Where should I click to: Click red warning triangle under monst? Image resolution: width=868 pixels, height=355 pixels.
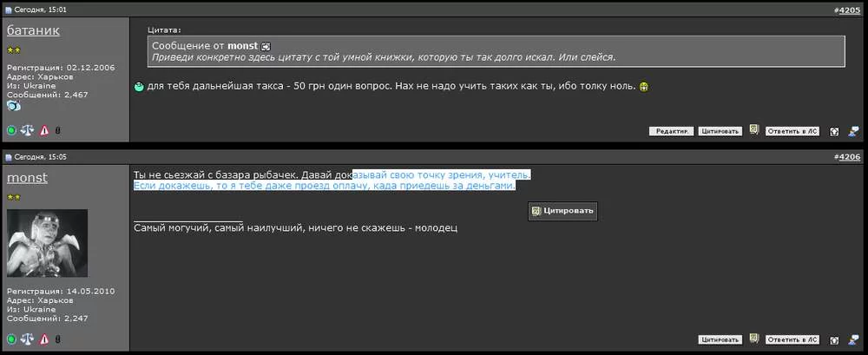[44, 339]
